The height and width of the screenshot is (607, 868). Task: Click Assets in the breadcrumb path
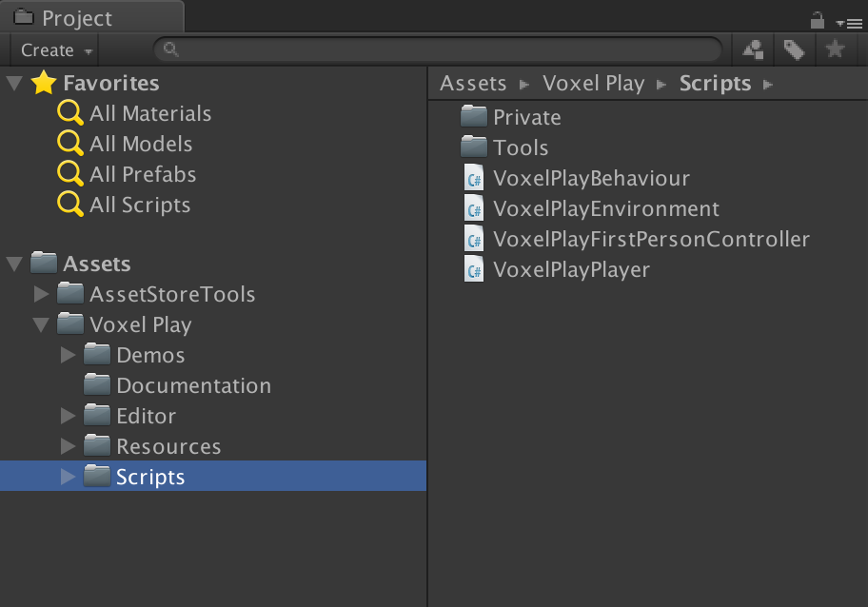click(473, 83)
